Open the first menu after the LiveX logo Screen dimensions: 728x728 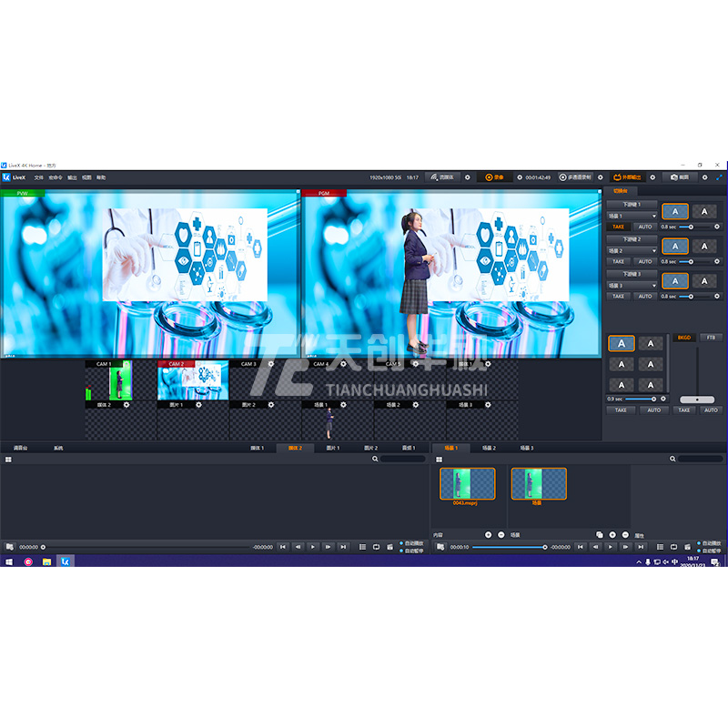click(x=38, y=177)
